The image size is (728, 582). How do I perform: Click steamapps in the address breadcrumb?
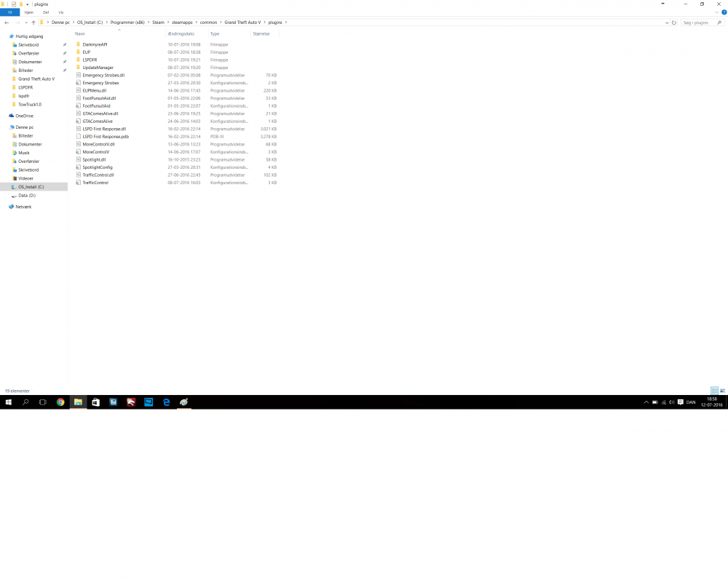click(182, 23)
